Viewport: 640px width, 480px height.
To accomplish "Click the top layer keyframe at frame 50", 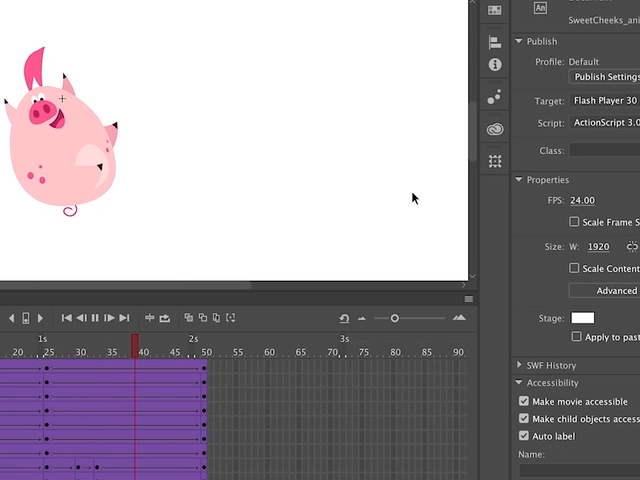I will 204,368.
